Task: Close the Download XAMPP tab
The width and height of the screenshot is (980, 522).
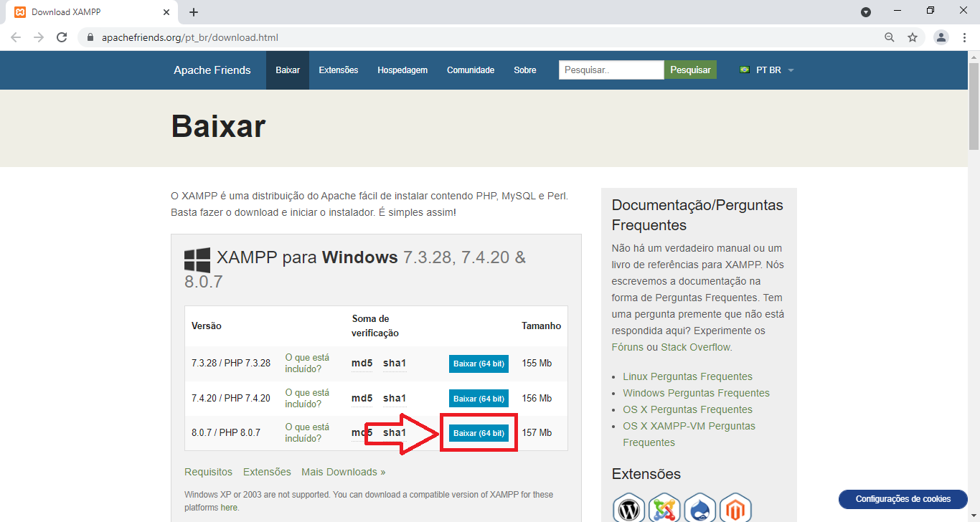Action: pos(166,12)
